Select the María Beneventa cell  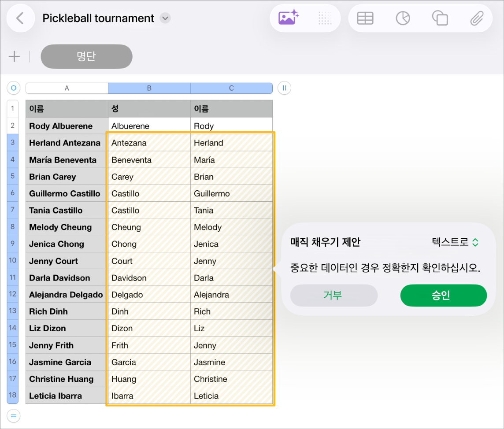67,160
